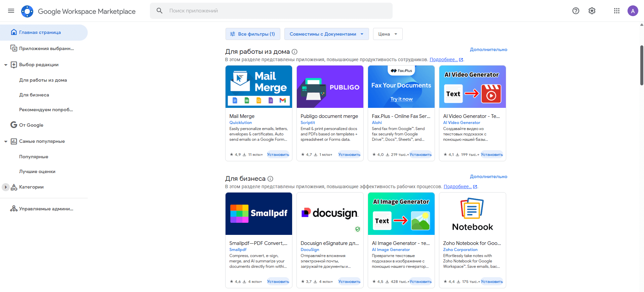The height and width of the screenshot is (292, 644).
Task: Open the help question mark icon
Action: coord(576,11)
